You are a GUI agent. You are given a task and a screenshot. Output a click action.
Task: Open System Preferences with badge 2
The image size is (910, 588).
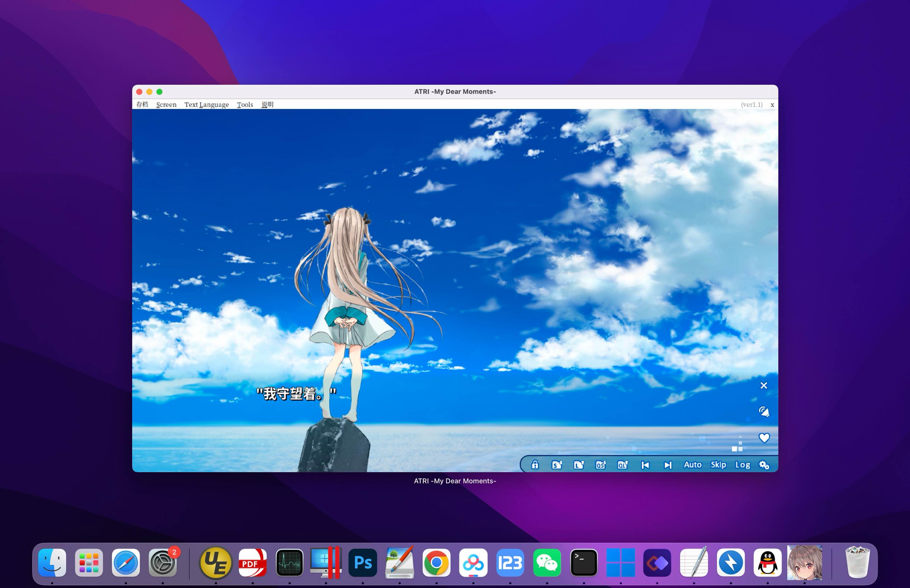163,562
